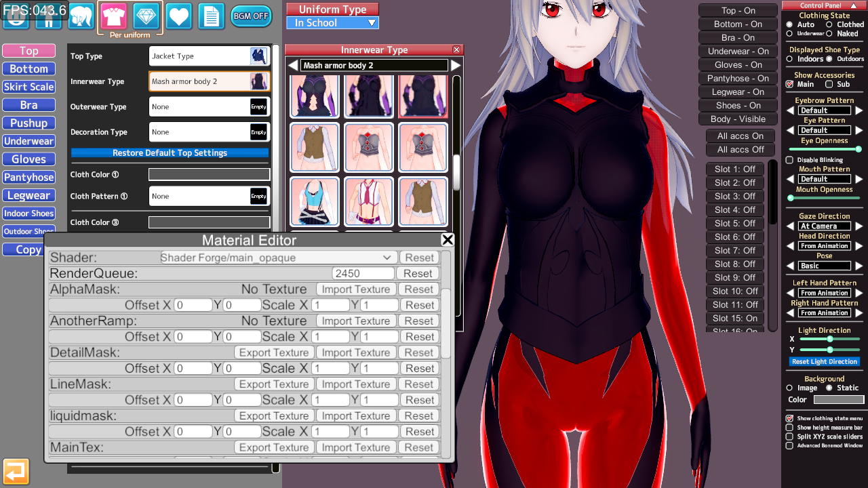The image size is (868, 488).
Task: Select the clothing T-shirt icon
Action: [114, 16]
